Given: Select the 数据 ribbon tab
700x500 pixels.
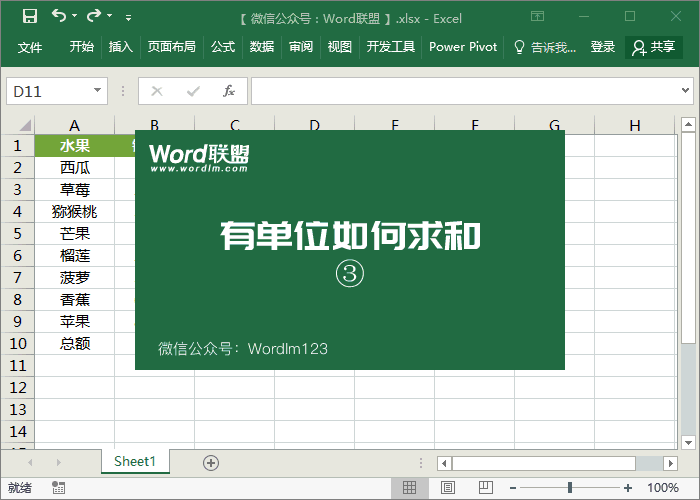Looking at the screenshot, I should tap(262, 47).
